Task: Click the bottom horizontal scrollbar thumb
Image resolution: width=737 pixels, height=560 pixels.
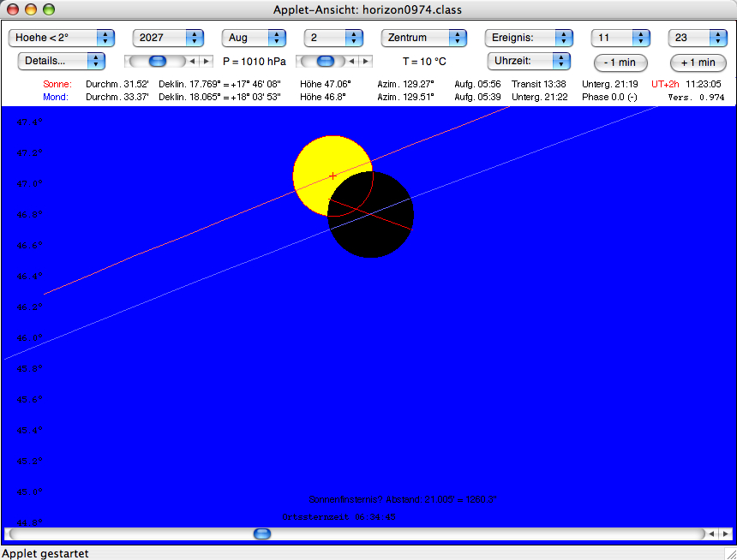Action: [262, 533]
